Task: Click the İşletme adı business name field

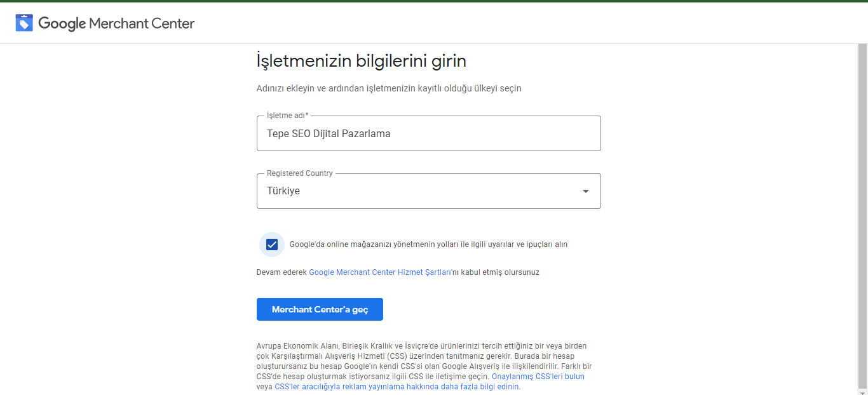Action: (x=428, y=134)
